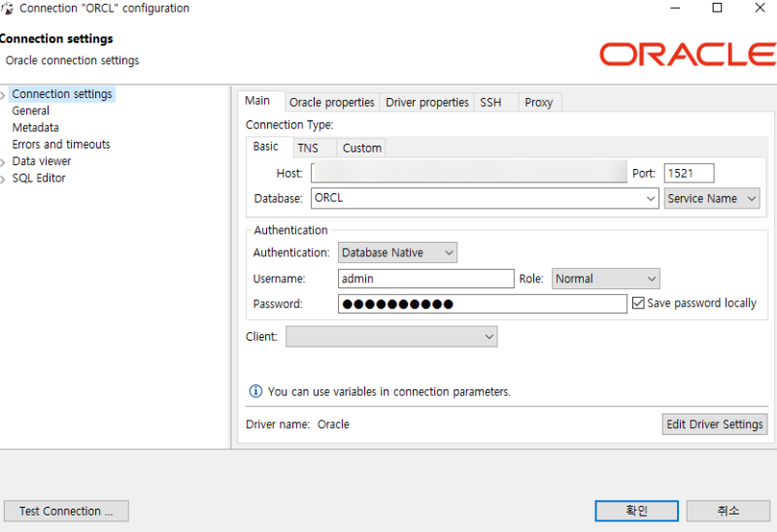Click the Test Connection button
Viewport: 777px width, 532px height.
tap(66, 511)
